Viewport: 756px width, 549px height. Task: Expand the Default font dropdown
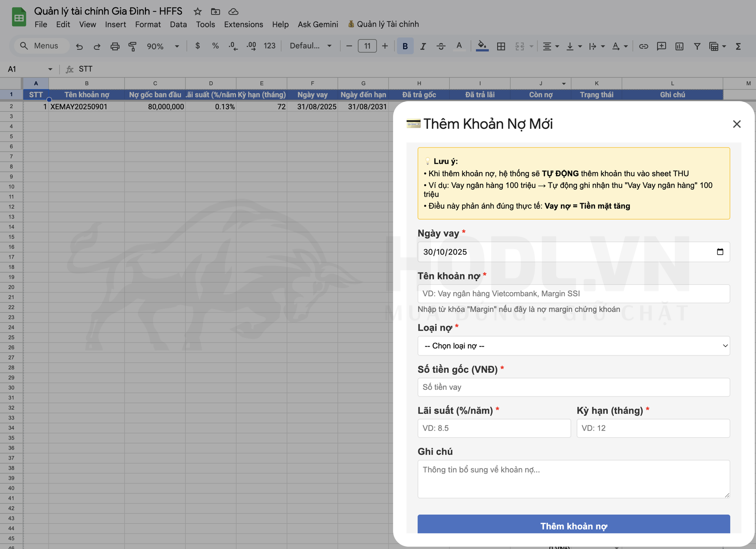(310, 46)
